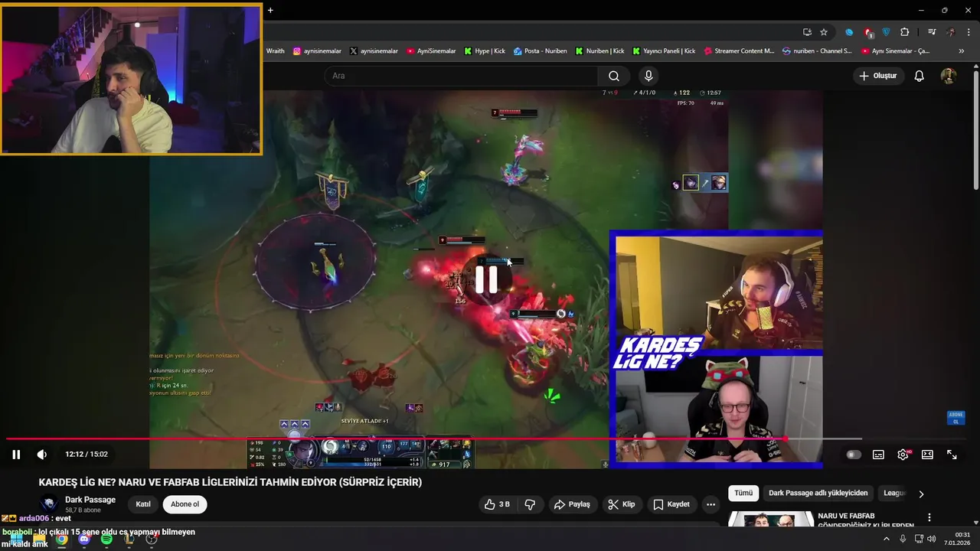Open the 'nuriben - Channel S...' bookmark

(817, 51)
